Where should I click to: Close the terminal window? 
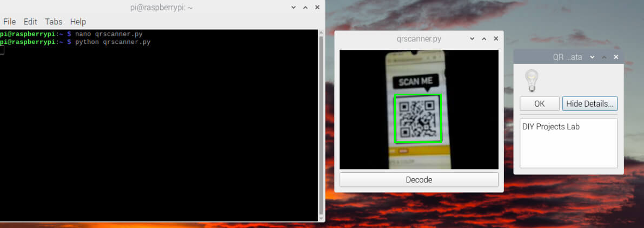[317, 8]
